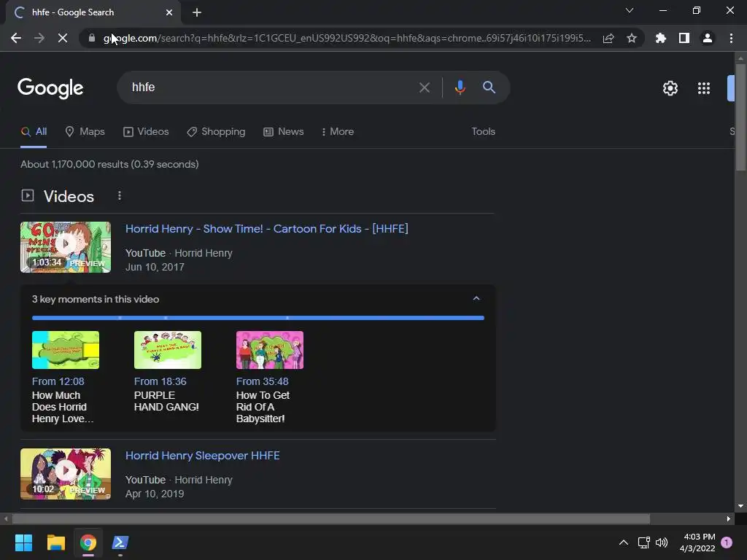747x560 pixels.
Task: Open the clock showing 4:03 PM
Action: pos(697,542)
